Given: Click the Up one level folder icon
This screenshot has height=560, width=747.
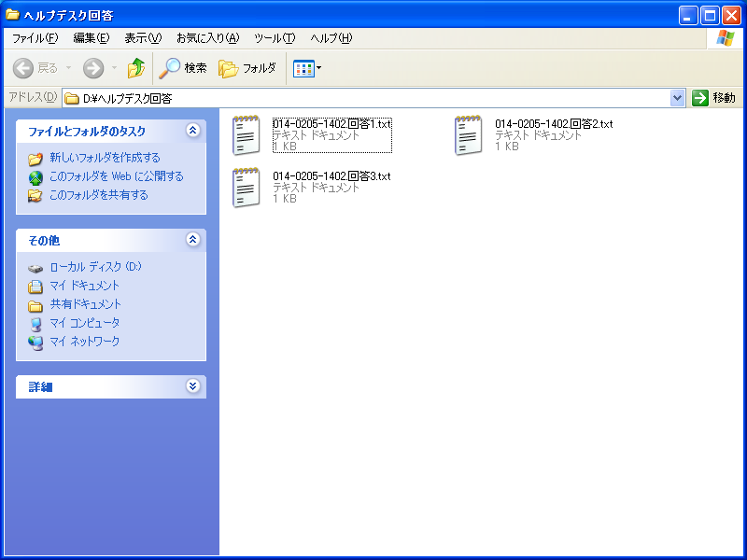Looking at the screenshot, I should coord(136,68).
